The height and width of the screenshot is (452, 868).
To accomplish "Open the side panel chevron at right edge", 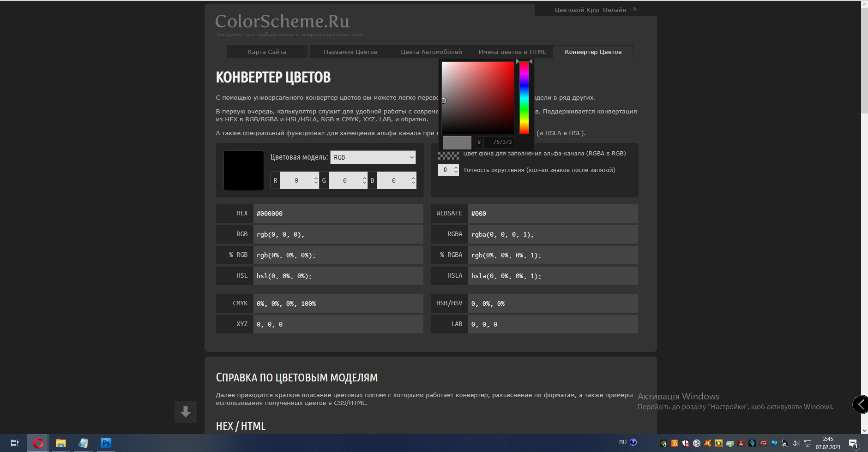I will [860, 404].
